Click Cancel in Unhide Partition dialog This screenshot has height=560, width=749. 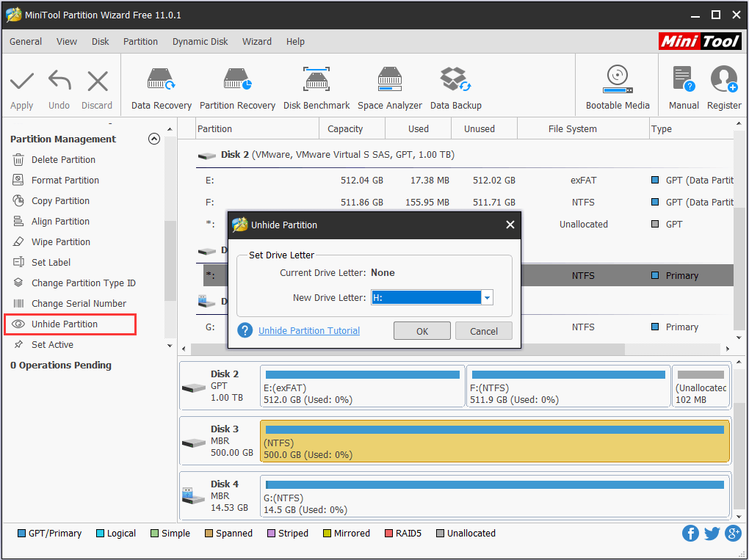[483, 331]
